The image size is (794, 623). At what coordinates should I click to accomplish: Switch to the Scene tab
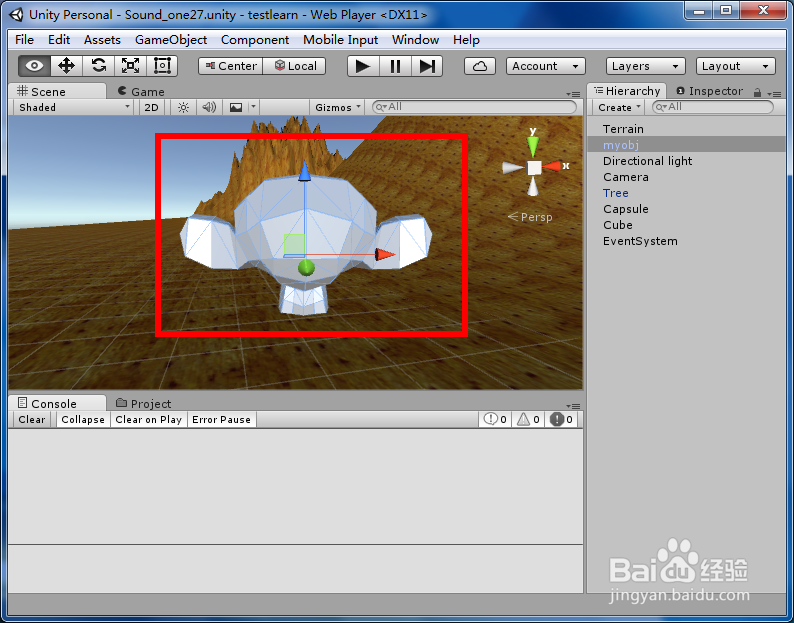pos(57,91)
